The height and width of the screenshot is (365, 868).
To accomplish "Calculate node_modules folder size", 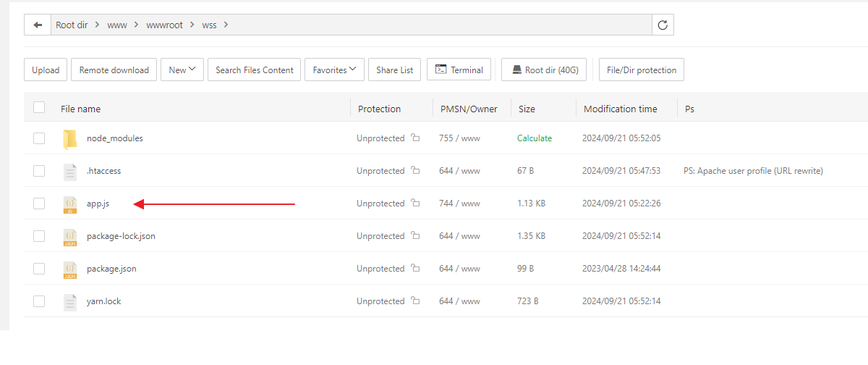I will point(534,138).
